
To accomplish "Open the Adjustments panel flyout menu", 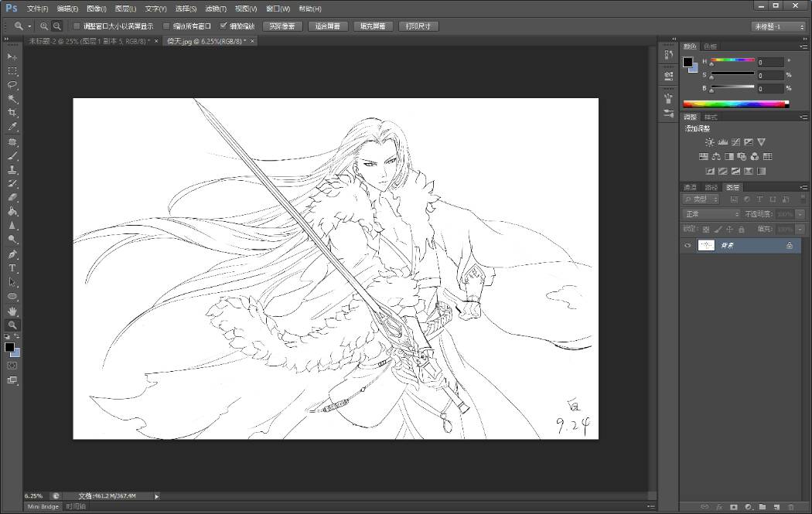I will 803,117.
